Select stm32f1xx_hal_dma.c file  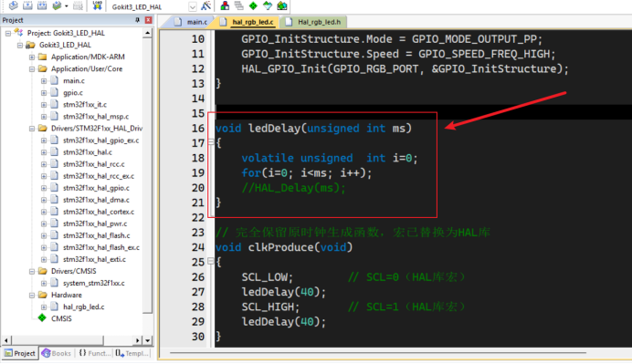click(96, 200)
